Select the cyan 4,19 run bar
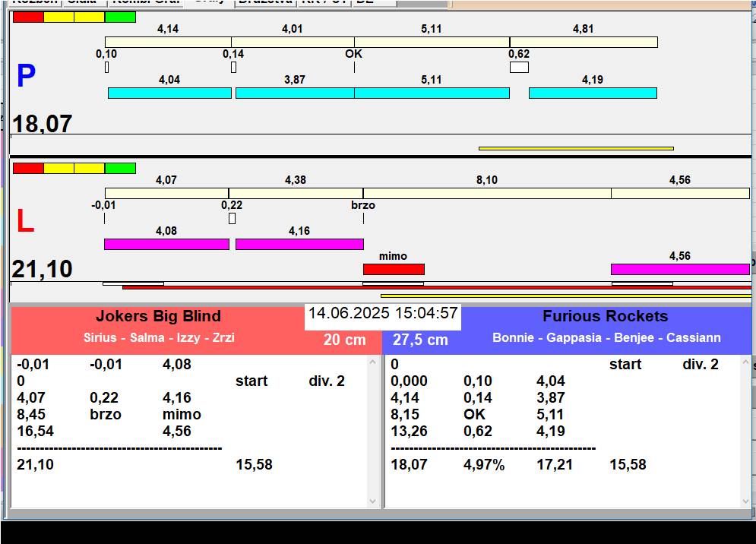Image resolution: width=756 pixels, height=544 pixels. pos(593,93)
